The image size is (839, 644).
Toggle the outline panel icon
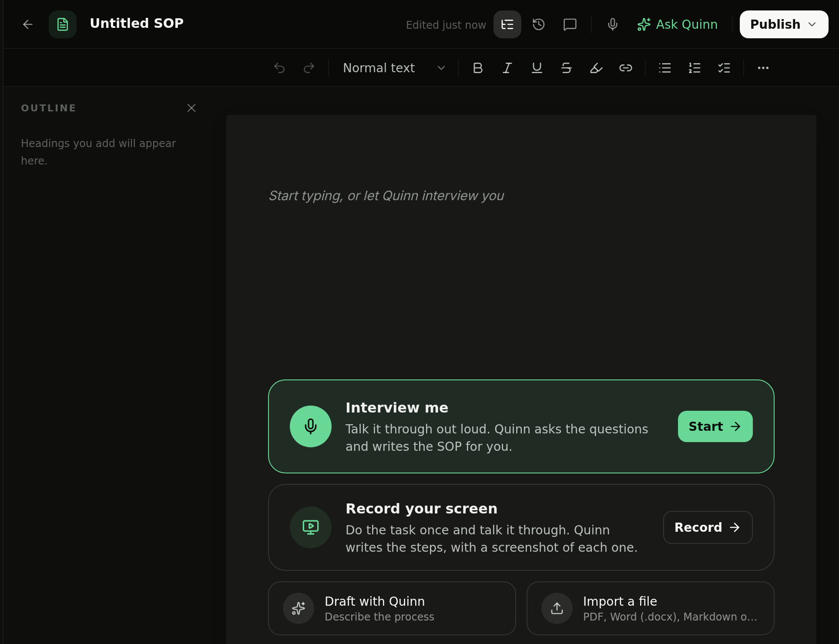(x=507, y=24)
